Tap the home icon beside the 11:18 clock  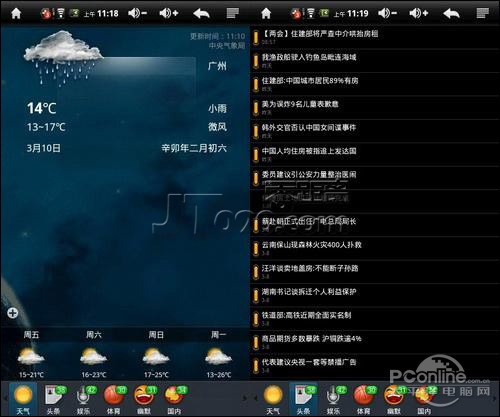point(16,13)
